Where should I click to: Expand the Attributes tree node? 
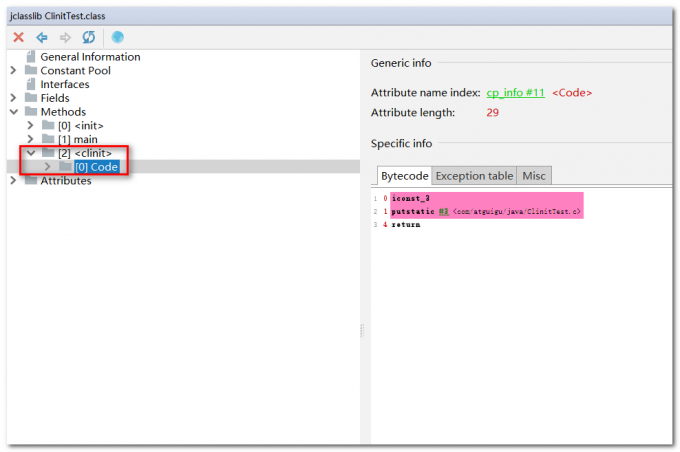[13, 180]
